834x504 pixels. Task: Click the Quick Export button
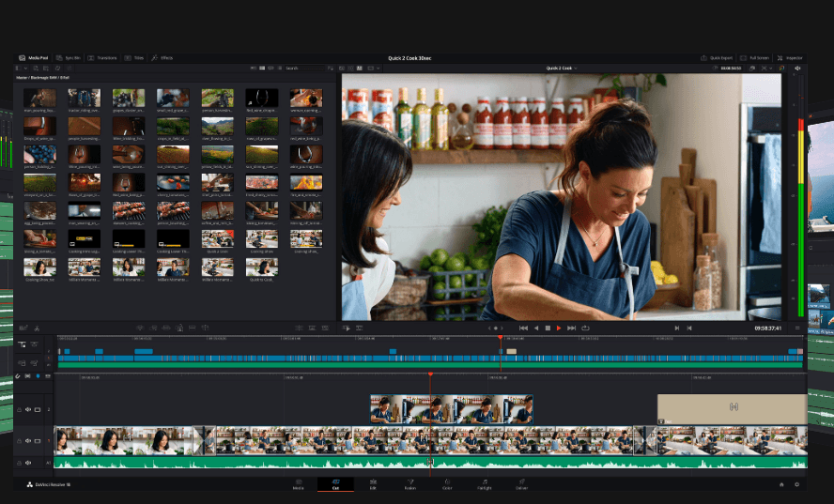[717, 58]
